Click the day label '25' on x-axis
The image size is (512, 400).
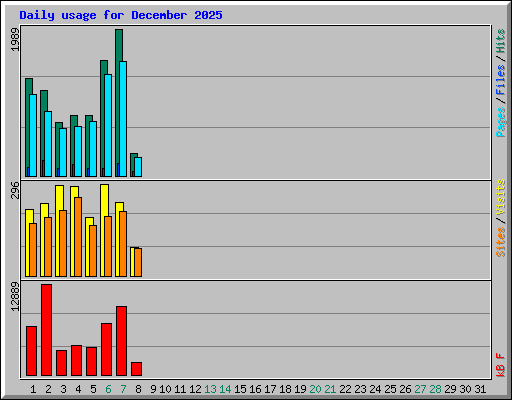tap(390, 389)
